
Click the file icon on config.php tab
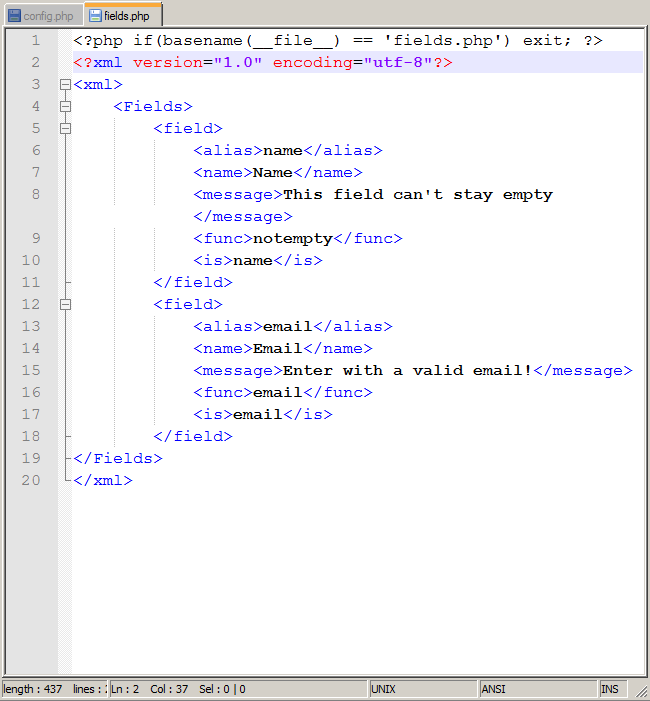pyautogui.click(x=15, y=16)
